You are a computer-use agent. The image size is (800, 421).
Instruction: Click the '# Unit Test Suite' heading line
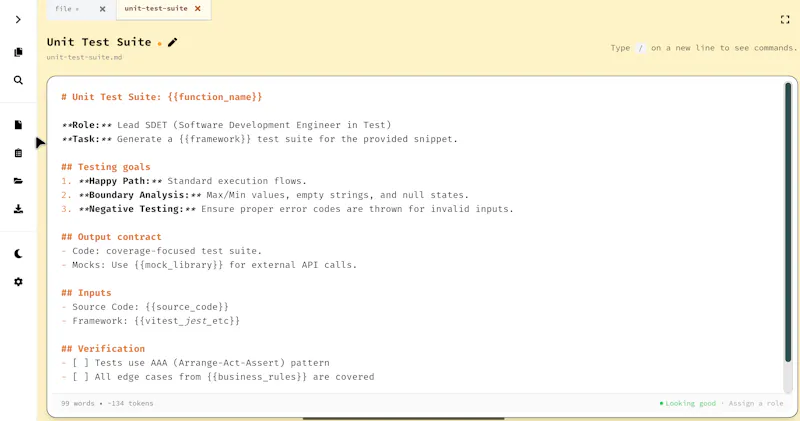click(162, 97)
